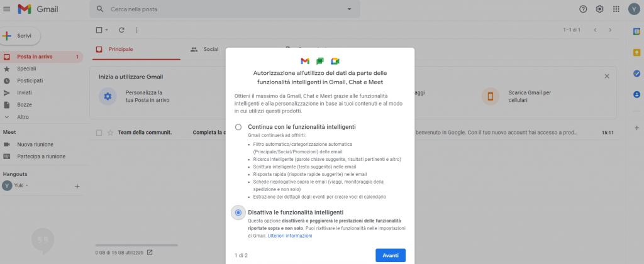Click the orange mobile phone icon
Image resolution: width=644 pixels, height=264 pixels.
click(491, 96)
